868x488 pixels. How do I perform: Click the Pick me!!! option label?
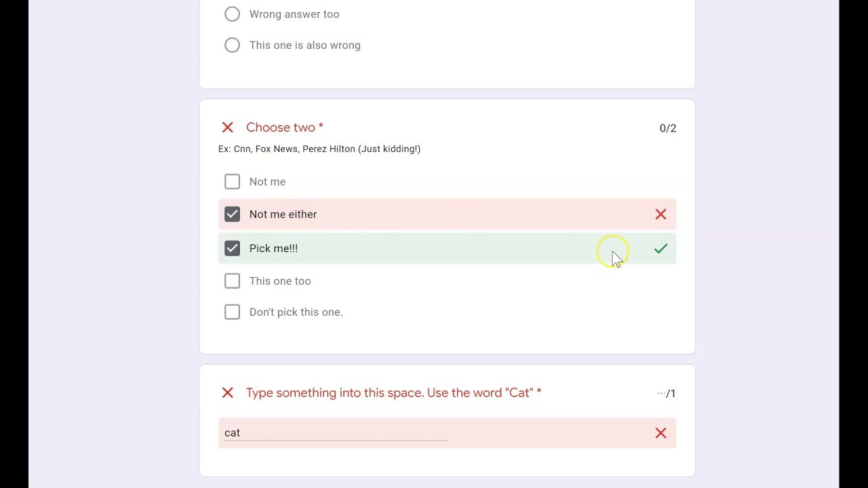point(273,248)
